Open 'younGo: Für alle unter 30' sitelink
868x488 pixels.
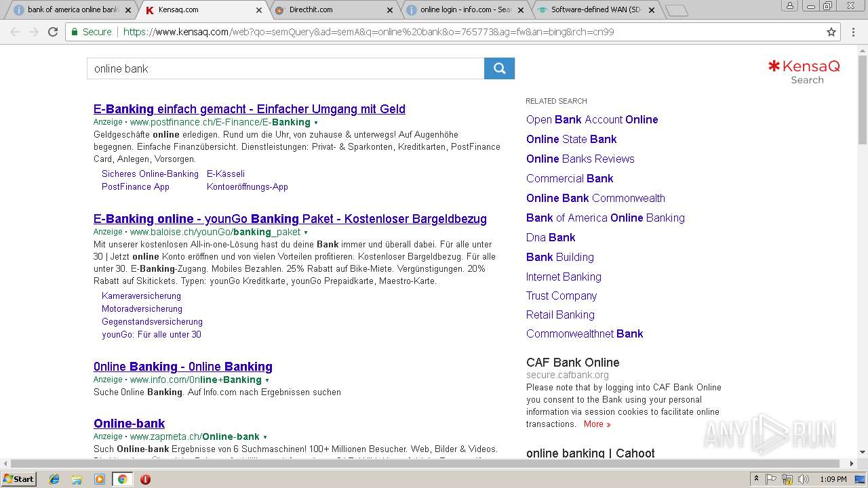click(x=151, y=335)
